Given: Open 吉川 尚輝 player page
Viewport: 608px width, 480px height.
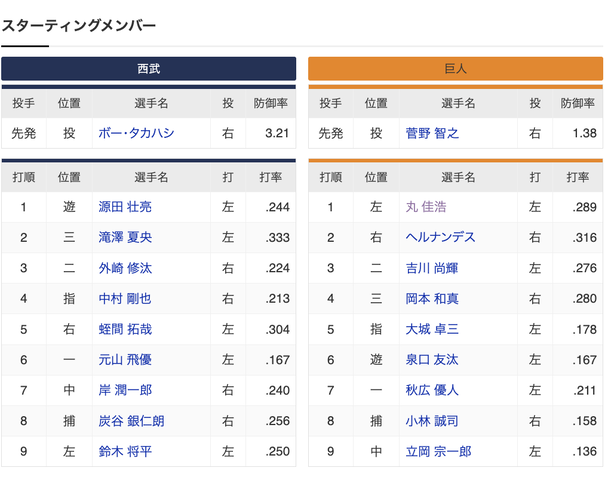Looking at the screenshot, I should click(432, 268).
